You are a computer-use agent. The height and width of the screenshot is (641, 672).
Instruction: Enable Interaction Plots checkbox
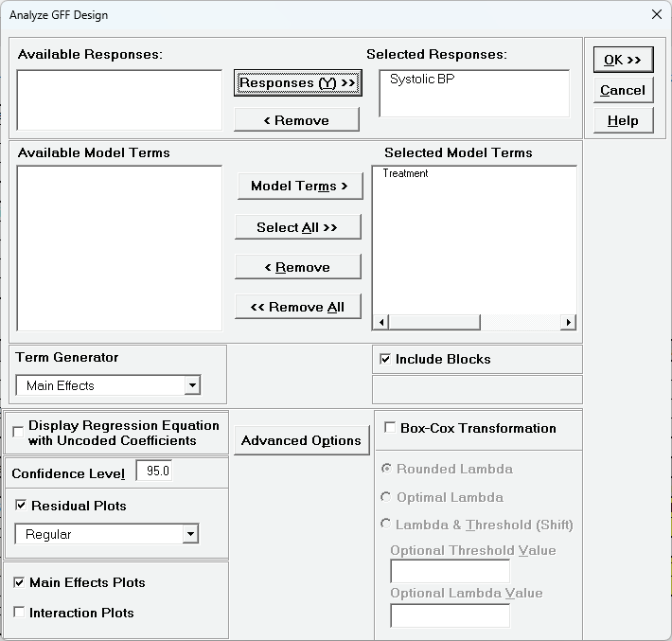coord(20,613)
